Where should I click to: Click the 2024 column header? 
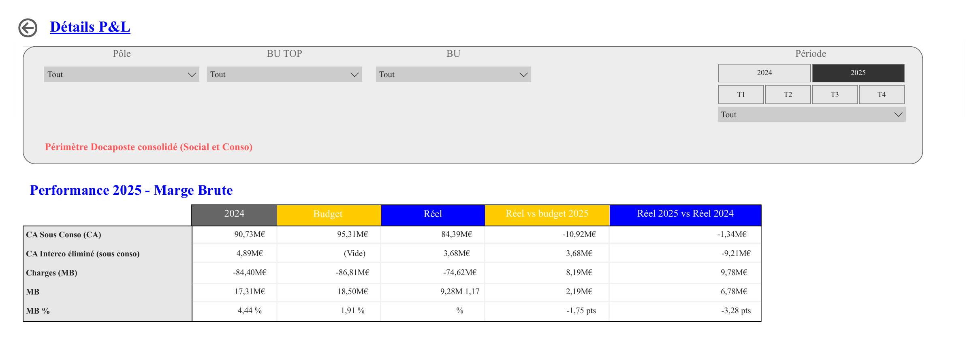point(234,215)
